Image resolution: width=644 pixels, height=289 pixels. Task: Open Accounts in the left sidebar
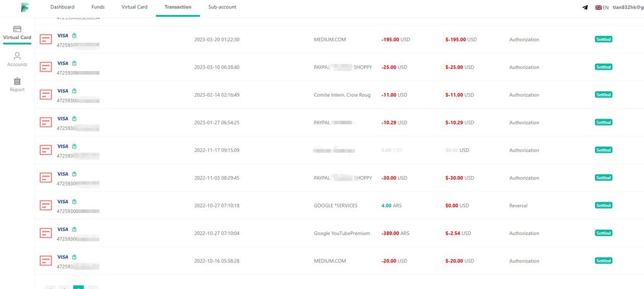point(17,60)
